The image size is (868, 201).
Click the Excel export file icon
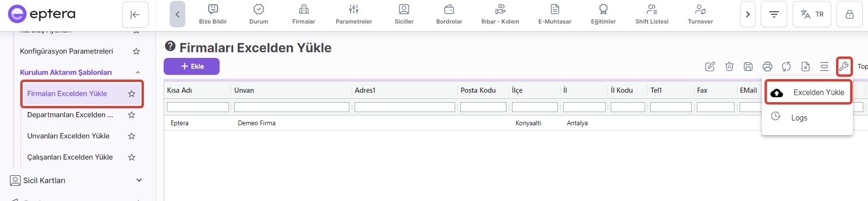point(805,66)
